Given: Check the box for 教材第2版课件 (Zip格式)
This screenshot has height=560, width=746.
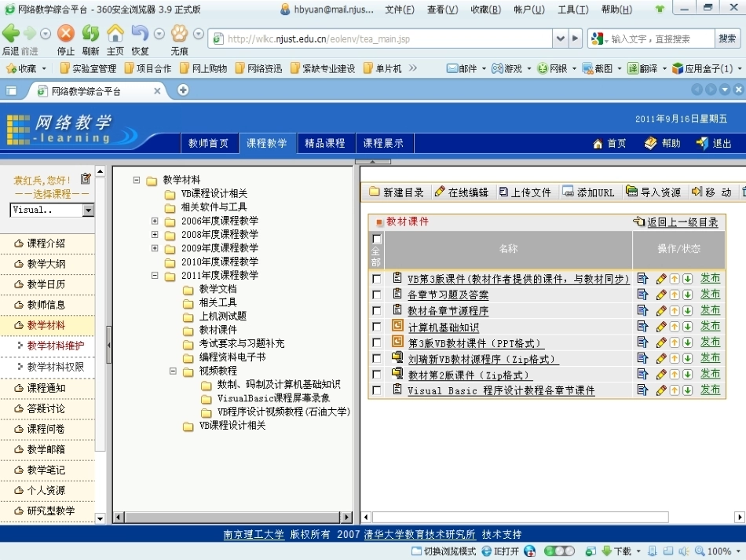Looking at the screenshot, I should point(377,375).
